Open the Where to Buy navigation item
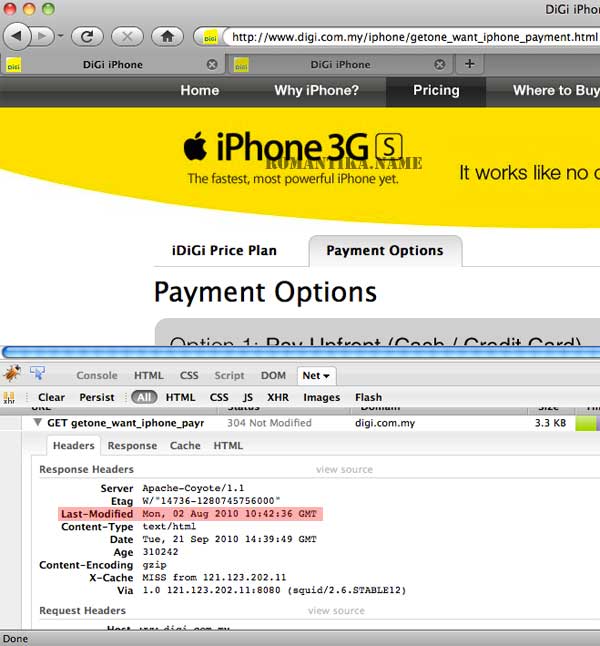Image resolution: width=600 pixels, height=646 pixels. tap(556, 90)
